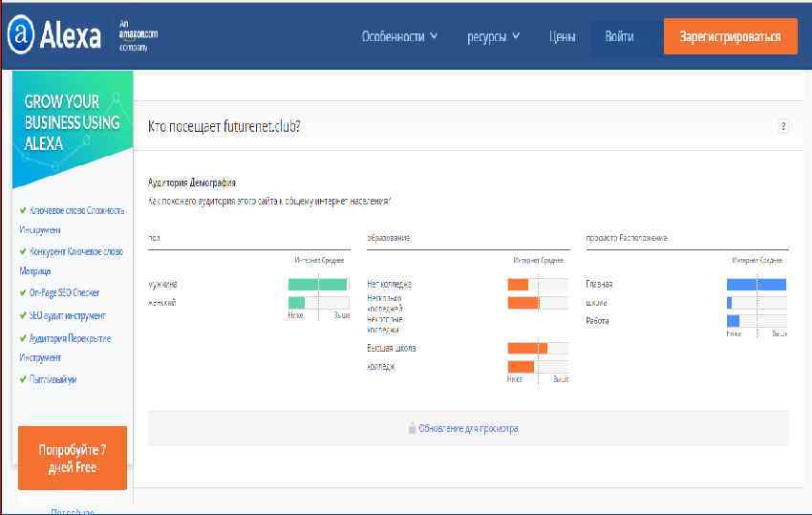Open Аудитория Перекрытие Инструмент link
Screen dimensions: 812x515
(65, 348)
